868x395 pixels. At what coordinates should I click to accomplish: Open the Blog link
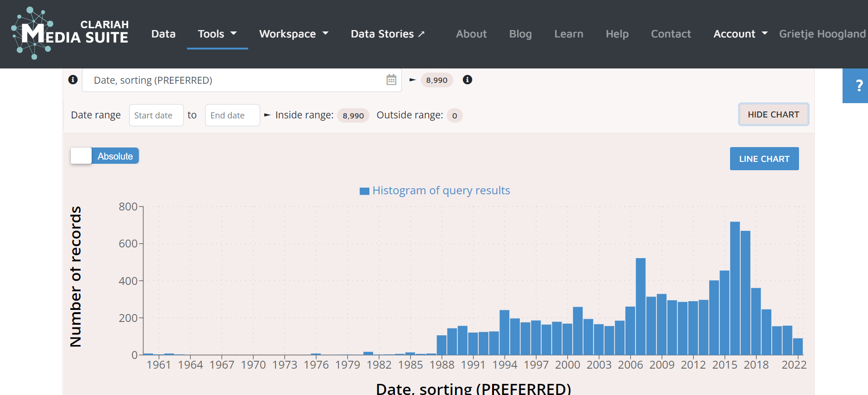point(520,34)
